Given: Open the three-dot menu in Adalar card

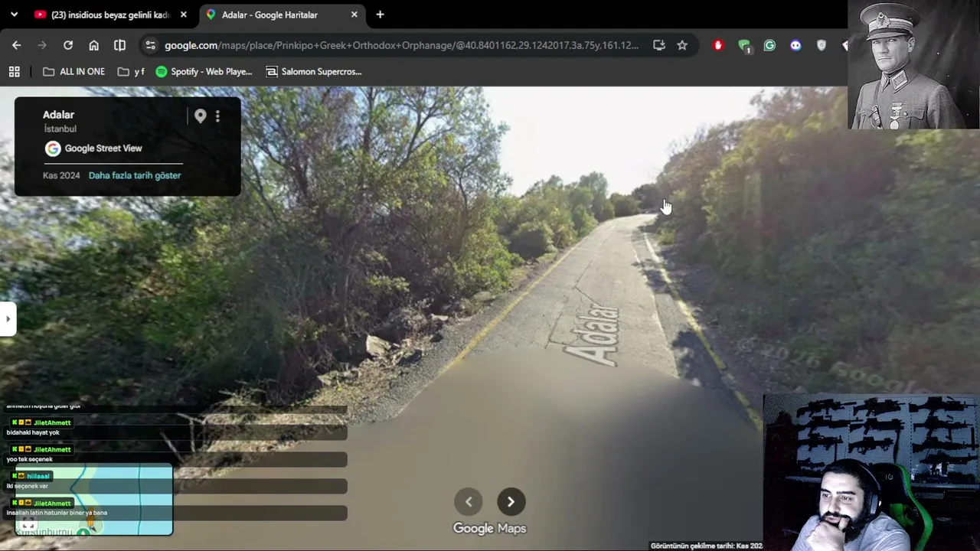Looking at the screenshot, I should point(217,116).
